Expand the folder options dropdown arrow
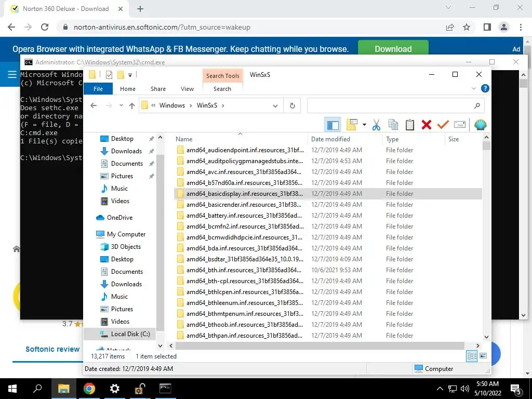532x399 pixels. [364, 125]
